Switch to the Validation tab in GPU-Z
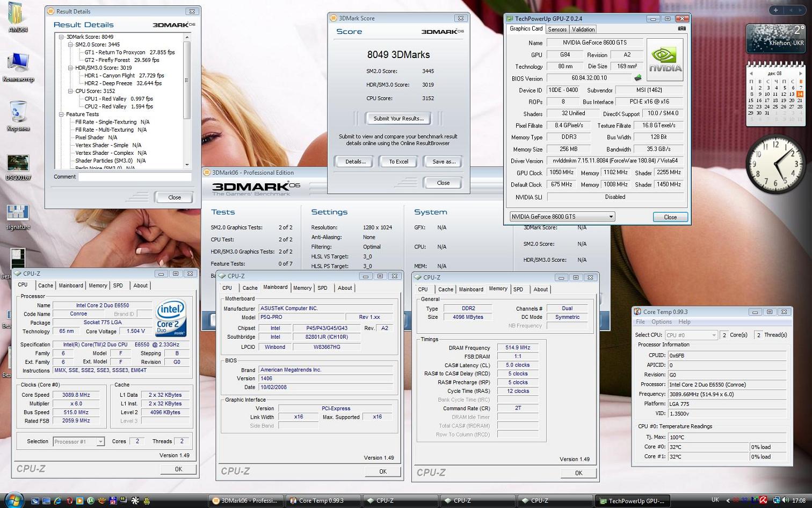 pos(583,30)
